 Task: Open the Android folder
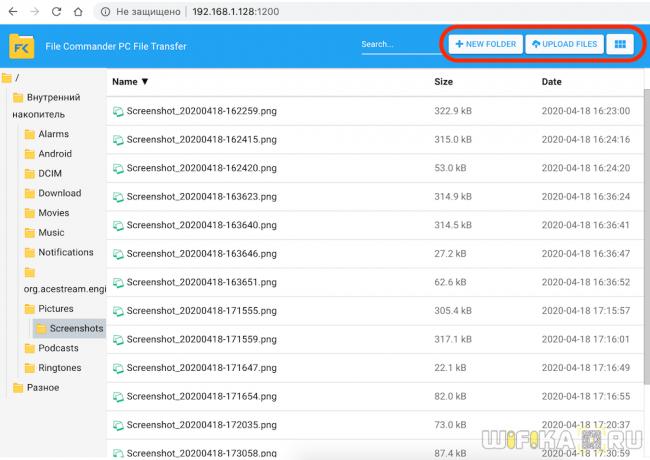point(54,154)
